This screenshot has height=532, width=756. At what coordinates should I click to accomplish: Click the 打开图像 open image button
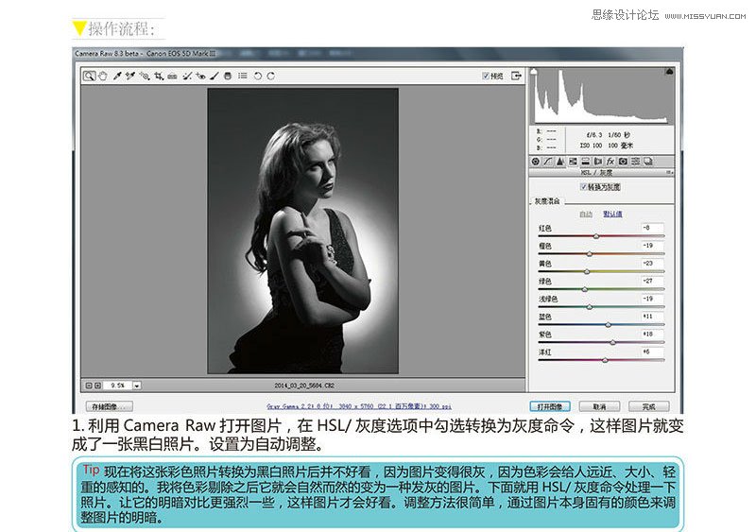coord(550,406)
